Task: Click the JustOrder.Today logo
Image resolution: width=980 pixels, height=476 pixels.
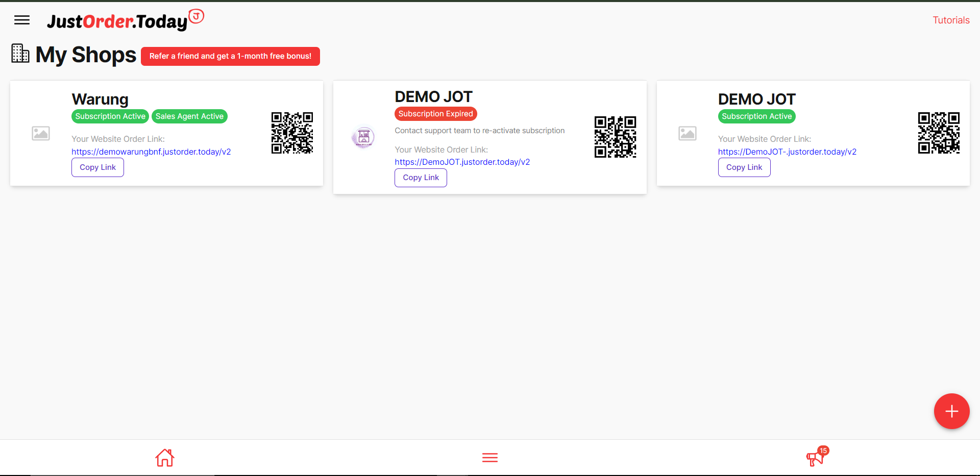Action: coord(126,20)
